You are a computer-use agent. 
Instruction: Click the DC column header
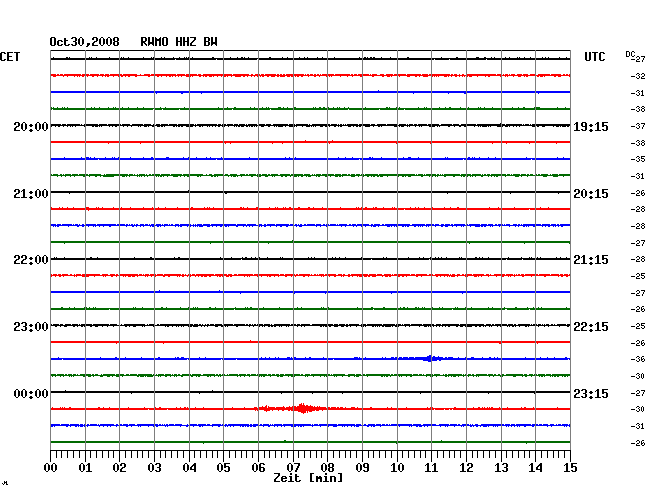tap(630, 54)
